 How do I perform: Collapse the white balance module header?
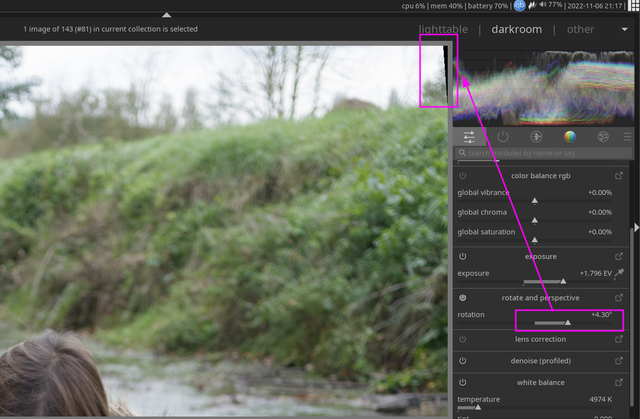pyautogui.click(x=540, y=383)
